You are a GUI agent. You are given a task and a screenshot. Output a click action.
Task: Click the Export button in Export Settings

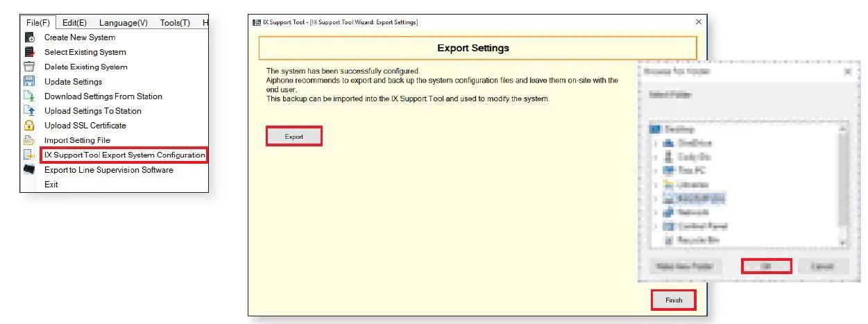pos(294,137)
